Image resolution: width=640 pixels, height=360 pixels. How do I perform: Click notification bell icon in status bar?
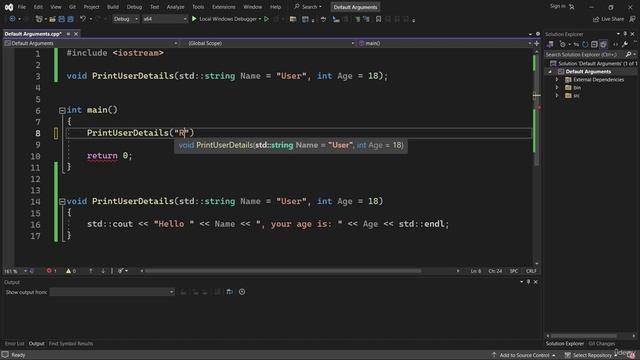[632, 355]
